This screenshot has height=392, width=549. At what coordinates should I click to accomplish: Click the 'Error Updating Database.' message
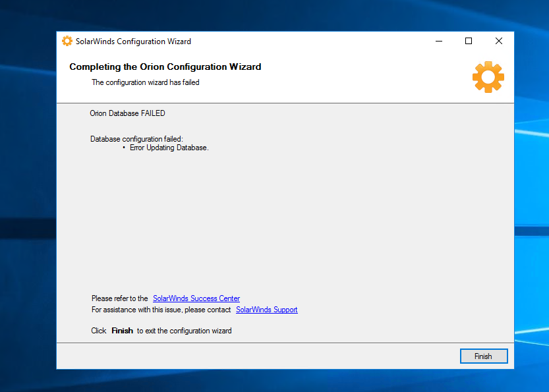point(169,148)
